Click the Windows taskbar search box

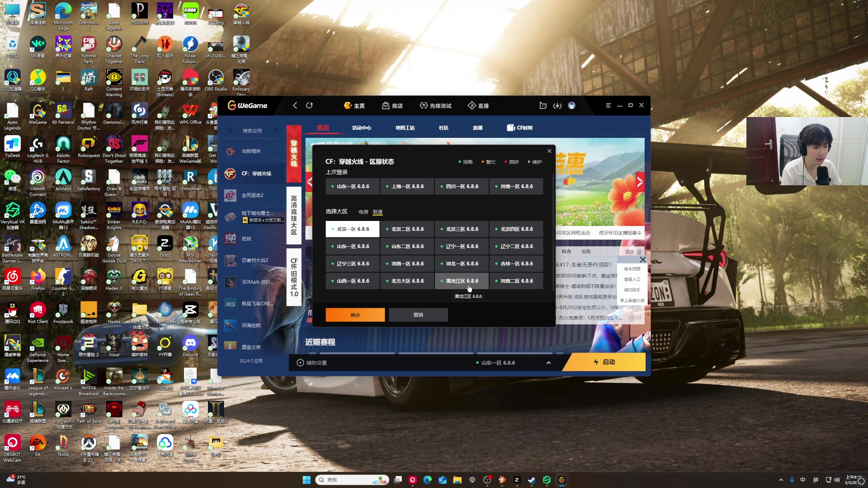pyautogui.click(x=352, y=480)
